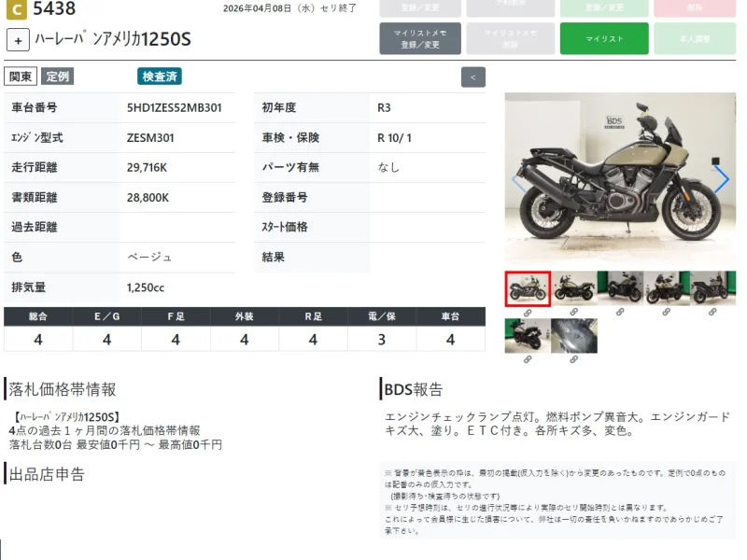
Task: Open the link icon under the scratch close-up thumbnail
Action: (573, 359)
